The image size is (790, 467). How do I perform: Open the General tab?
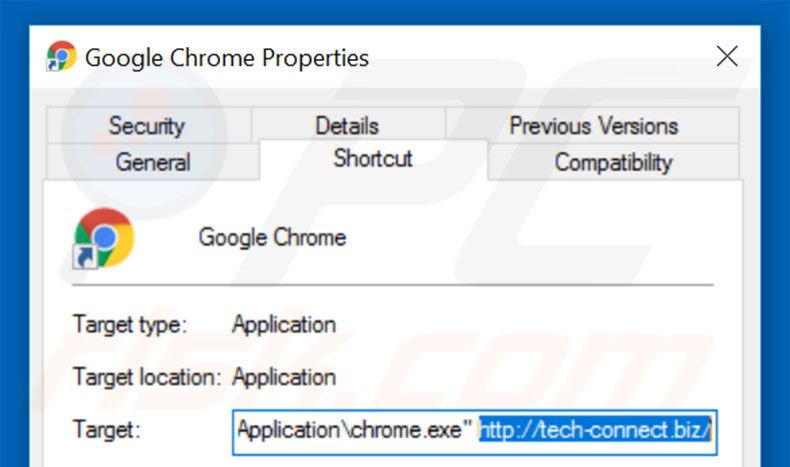coord(153,162)
